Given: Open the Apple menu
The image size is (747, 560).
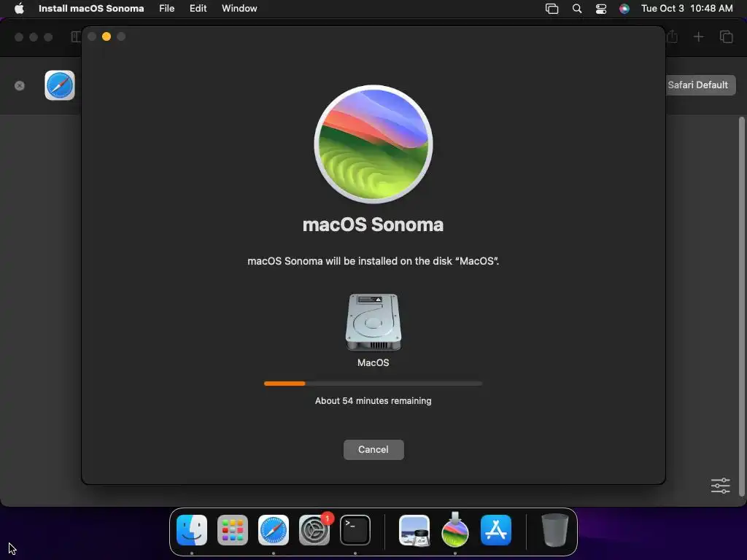Looking at the screenshot, I should 19,9.
